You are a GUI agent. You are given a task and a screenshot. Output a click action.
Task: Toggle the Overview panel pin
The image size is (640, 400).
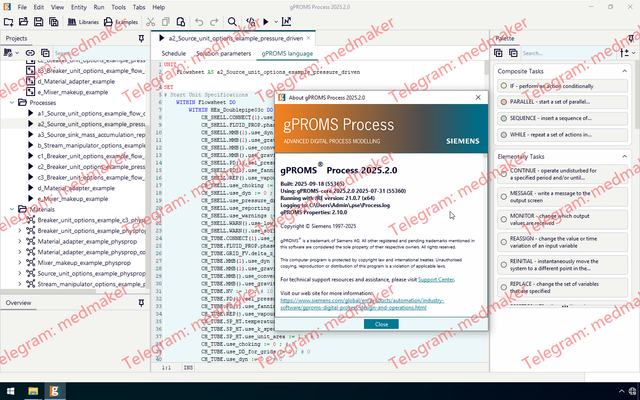141,303
